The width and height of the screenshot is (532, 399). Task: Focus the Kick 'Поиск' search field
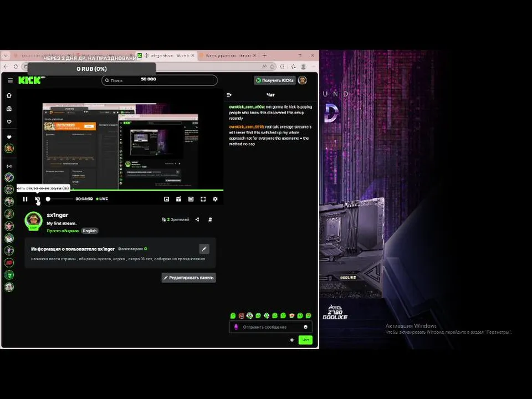click(x=160, y=80)
